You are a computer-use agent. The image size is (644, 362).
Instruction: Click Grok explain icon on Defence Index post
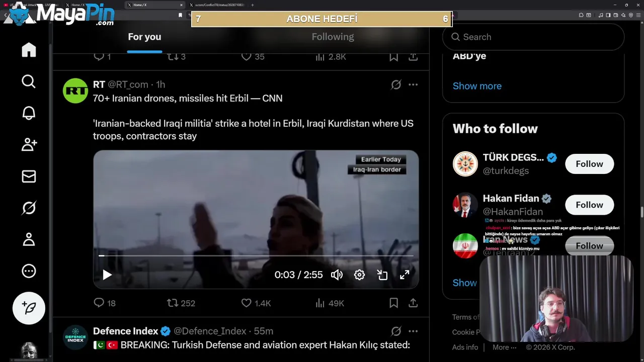click(x=396, y=331)
